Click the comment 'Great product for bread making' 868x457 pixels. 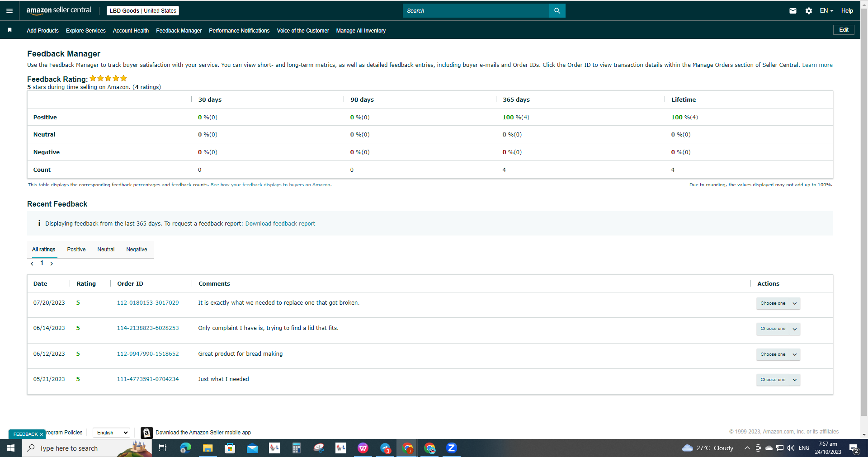pos(241,354)
